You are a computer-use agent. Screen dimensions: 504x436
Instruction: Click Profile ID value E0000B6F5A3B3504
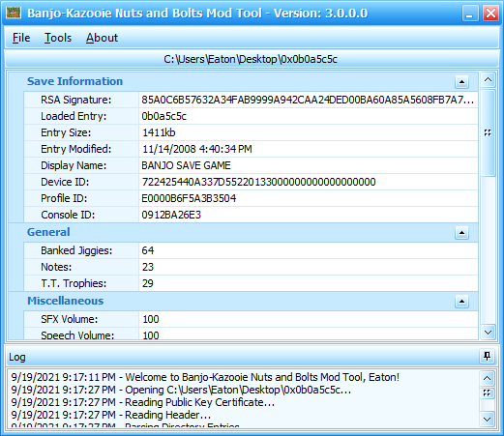pos(309,198)
